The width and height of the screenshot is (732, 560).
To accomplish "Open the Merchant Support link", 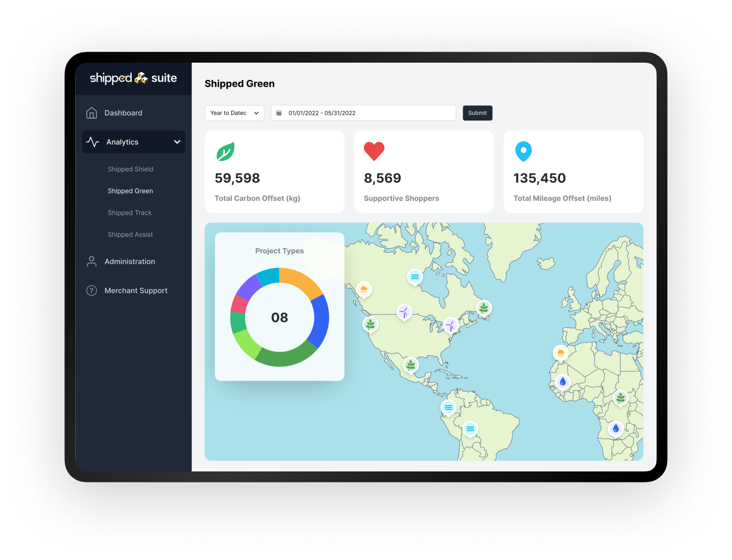I will pos(136,291).
